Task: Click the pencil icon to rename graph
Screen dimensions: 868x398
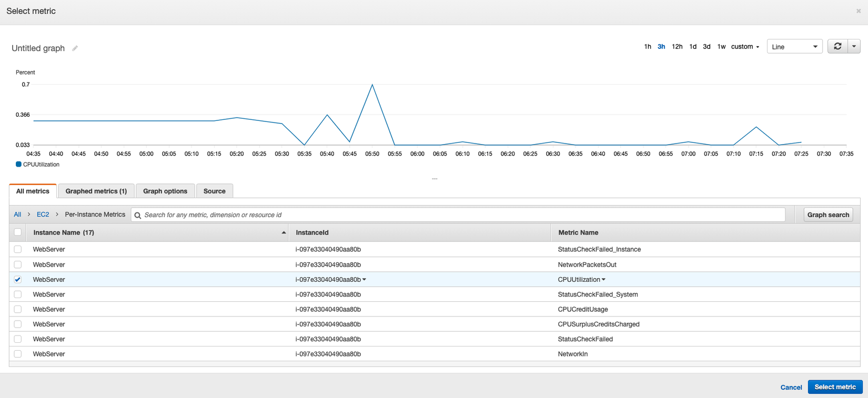Action: 75,48
